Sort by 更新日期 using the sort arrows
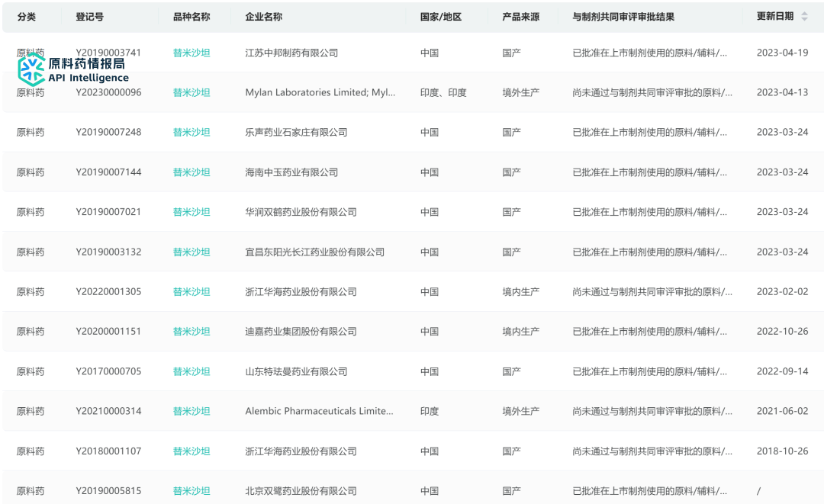The image size is (824, 504). tap(804, 16)
